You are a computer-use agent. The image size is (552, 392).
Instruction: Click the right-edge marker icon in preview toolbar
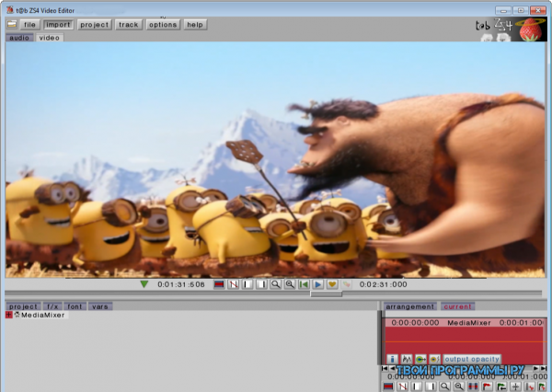(261, 284)
